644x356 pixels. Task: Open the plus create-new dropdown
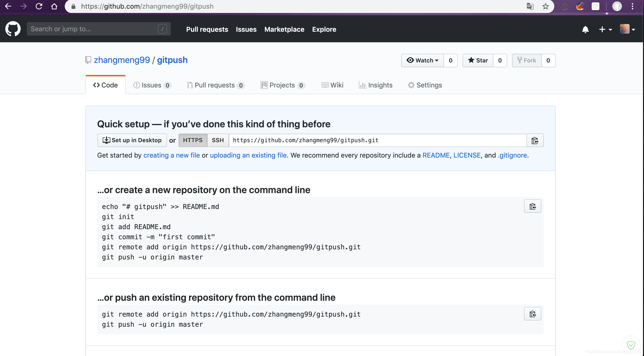pos(605,30)
